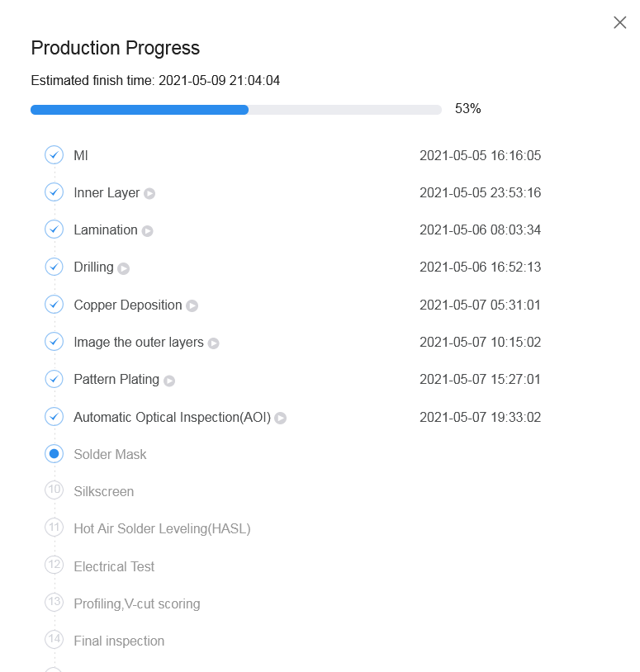Click the production progress bar
Viewport: 640px width, 672px height.
click(235, 110)
